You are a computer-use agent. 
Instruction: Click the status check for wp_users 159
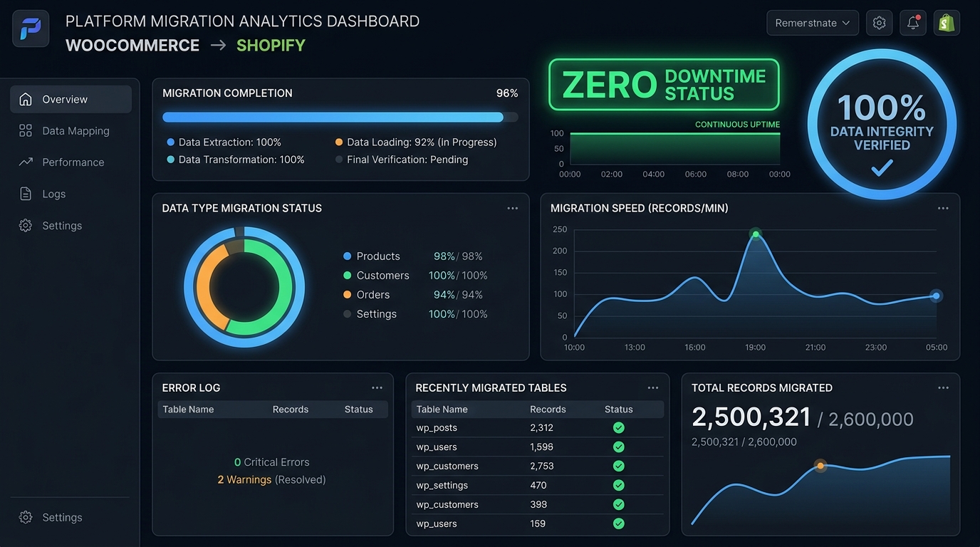[619, 524]
